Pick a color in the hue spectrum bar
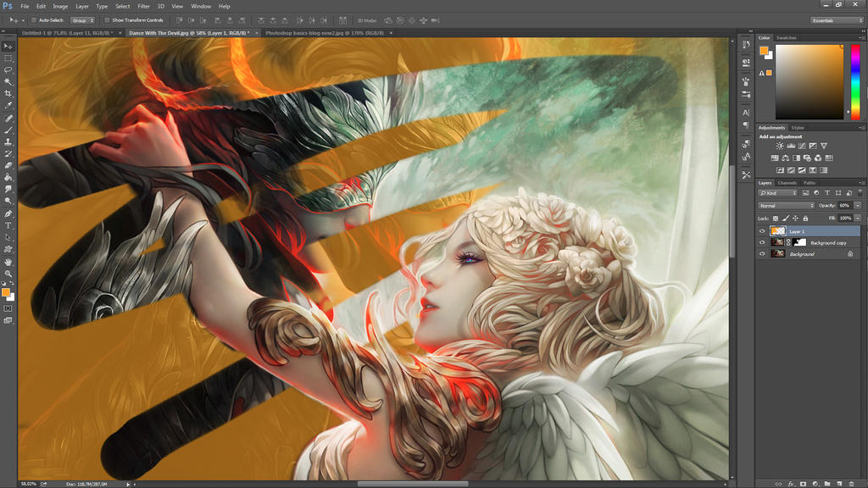This screenshot has height=488, width=868. tap(855, 82)
